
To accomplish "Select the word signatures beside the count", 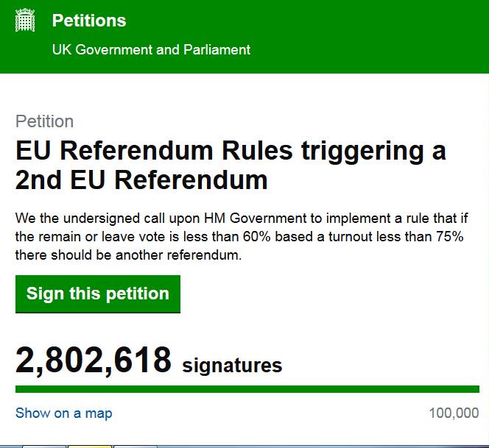I will click(x=232, y=365).
